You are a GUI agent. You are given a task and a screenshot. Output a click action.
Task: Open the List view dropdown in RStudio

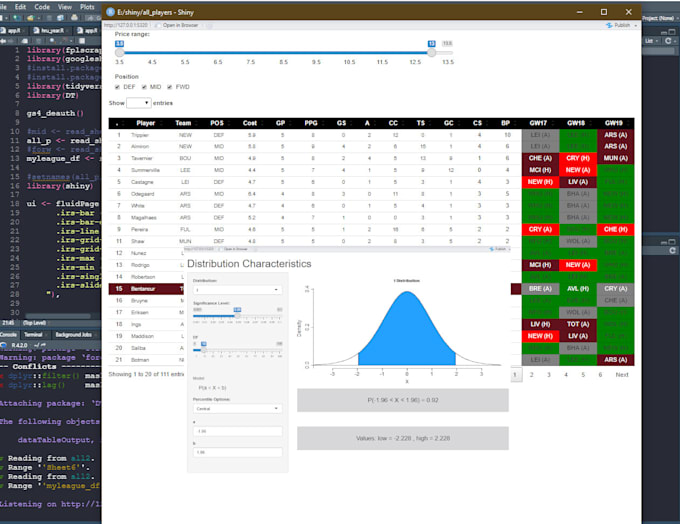[652, 40]
